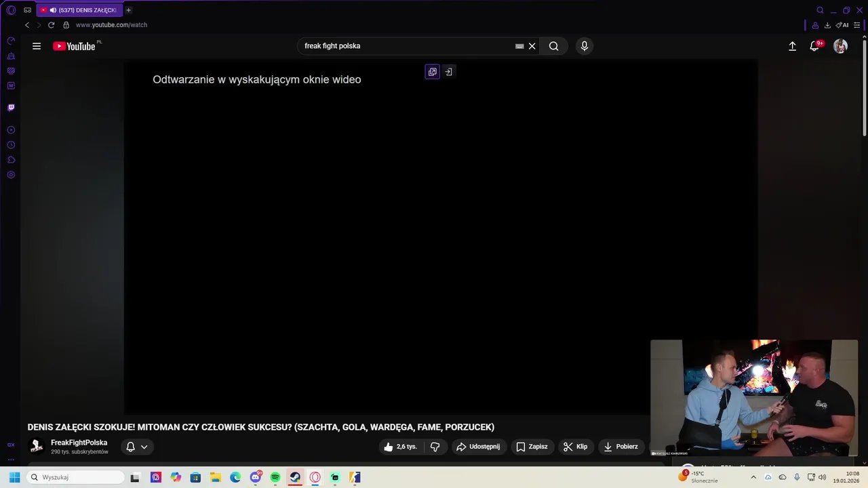Open GX Control in sidebar

point(11,41)
